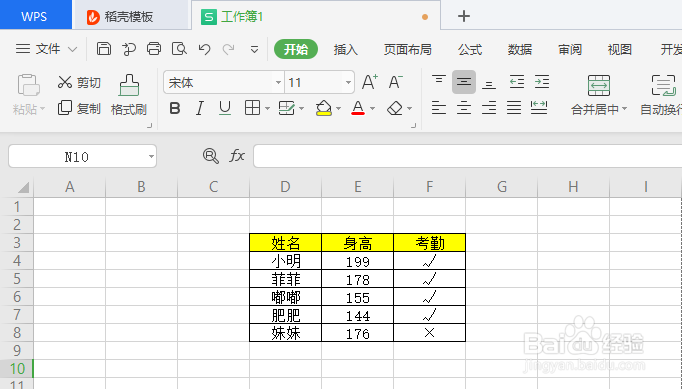Click the zoom search icon beside fx
The width and height of the screenshot is (682, 389).
point(211,155)
